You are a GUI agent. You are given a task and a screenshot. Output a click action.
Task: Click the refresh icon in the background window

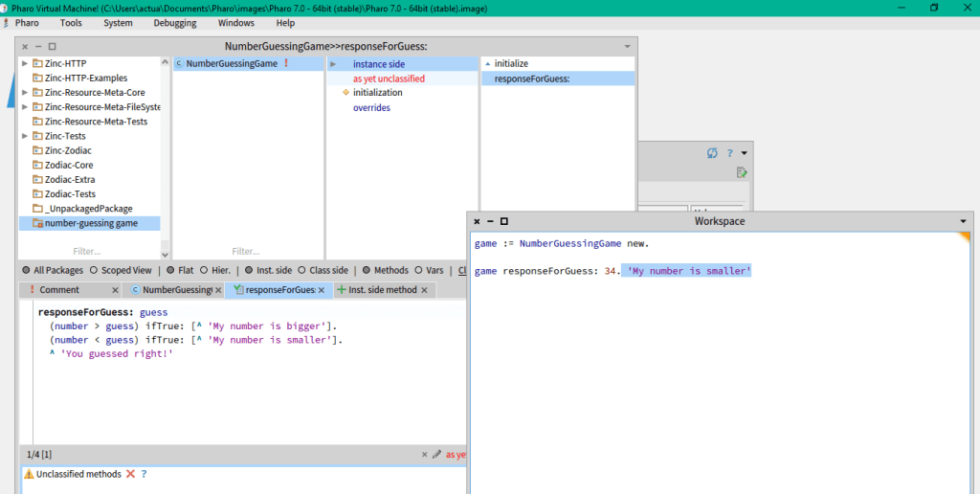tap(712, 153)
